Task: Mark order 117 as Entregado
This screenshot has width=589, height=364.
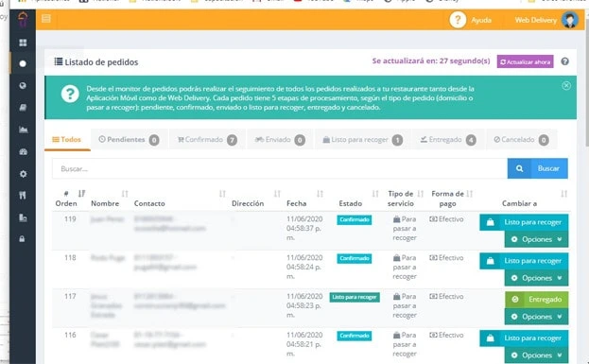Action: click(536, 300)
